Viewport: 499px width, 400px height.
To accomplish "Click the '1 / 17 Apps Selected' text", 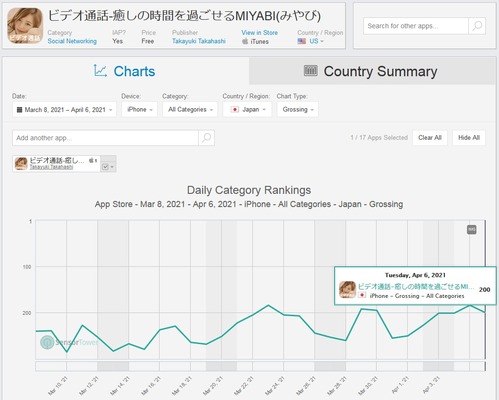I will tap(379, 137).
